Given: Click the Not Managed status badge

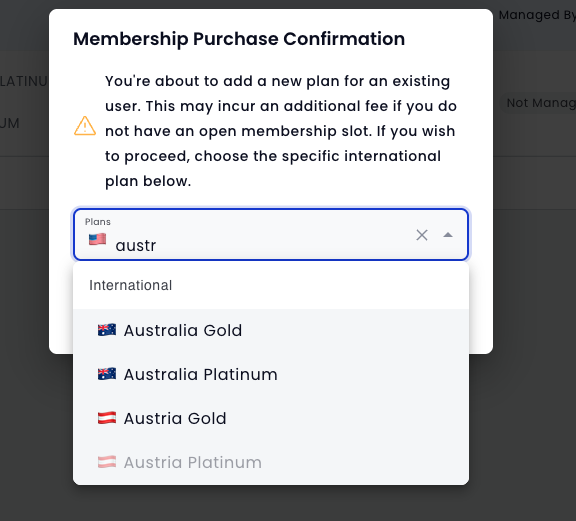Looking at the screenshot, I should coord(541,103).
